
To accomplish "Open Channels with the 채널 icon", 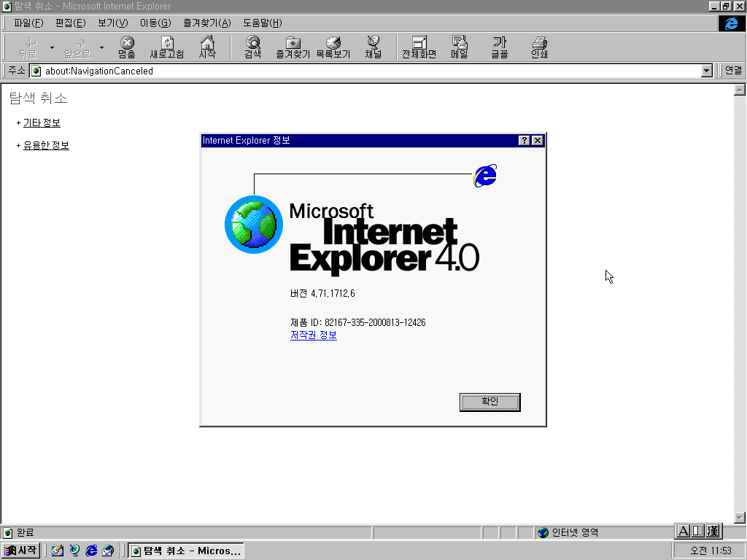I will [x=373, y=46].
